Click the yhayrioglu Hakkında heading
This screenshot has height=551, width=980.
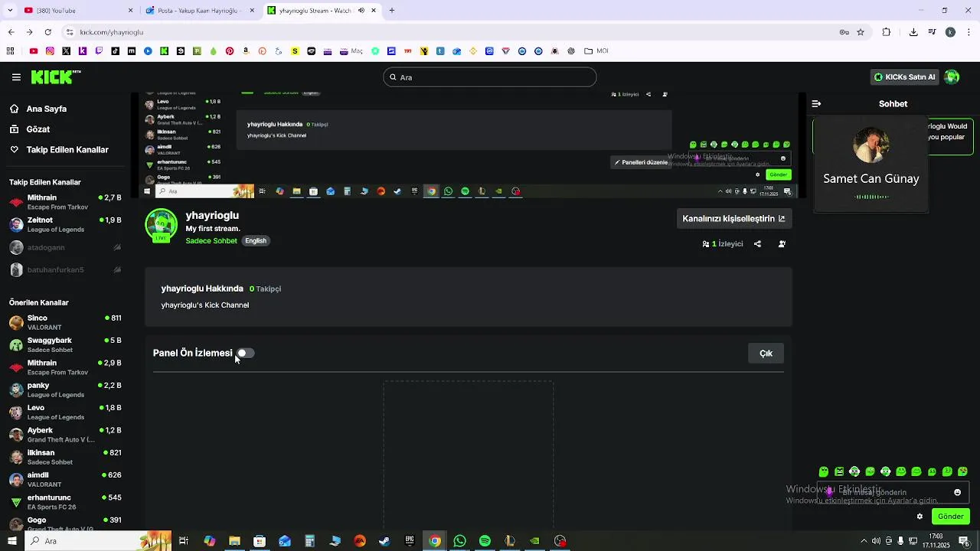(x=202, y=289)
